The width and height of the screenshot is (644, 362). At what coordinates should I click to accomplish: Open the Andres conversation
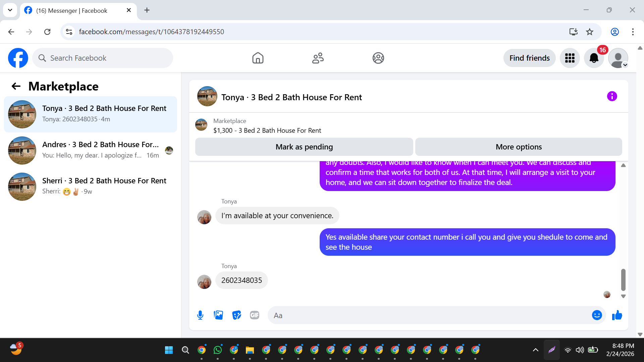(91, 150)
